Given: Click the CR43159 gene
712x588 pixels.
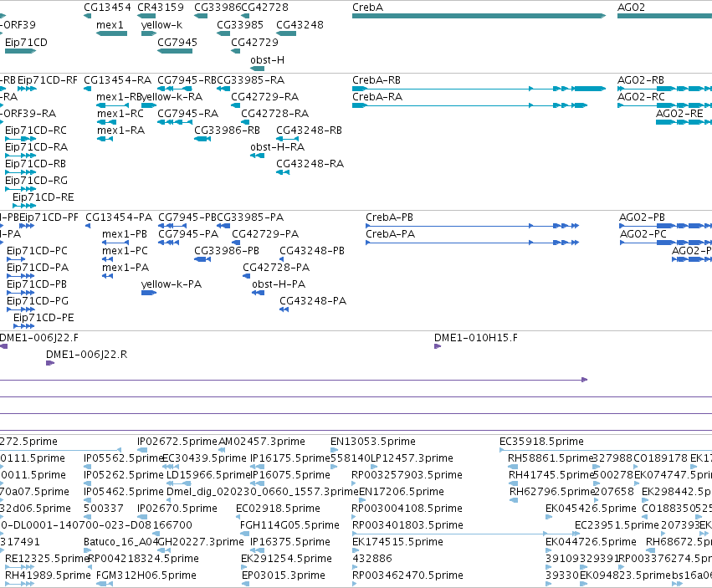Looking at the screenshot, I should tap(146, 16).
